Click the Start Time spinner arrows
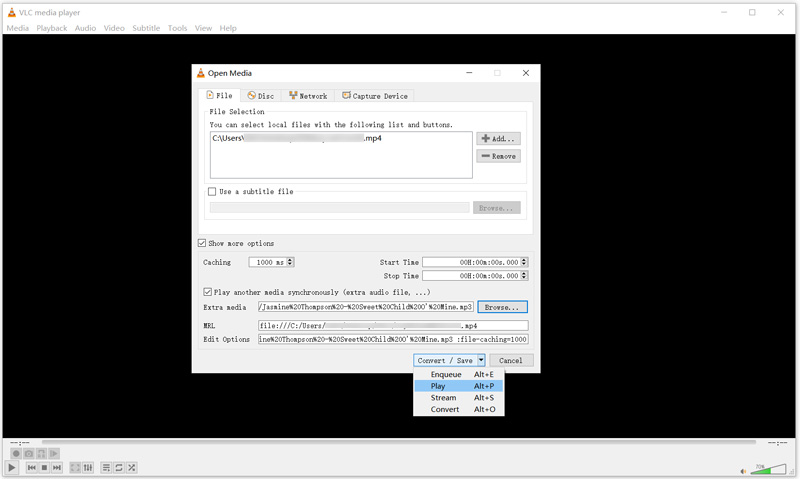 click(x=524, y=262)
